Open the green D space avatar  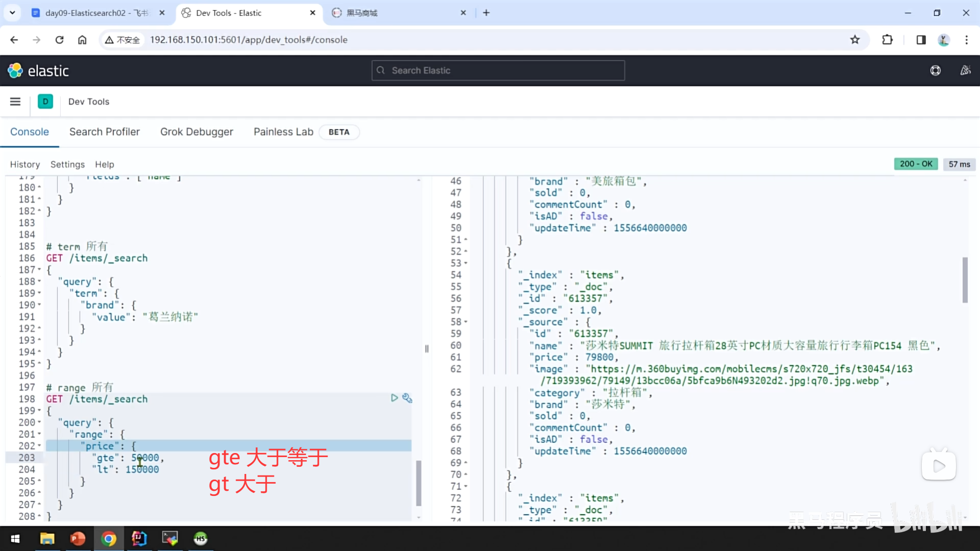pyautogui.click(x=45, y=102)
